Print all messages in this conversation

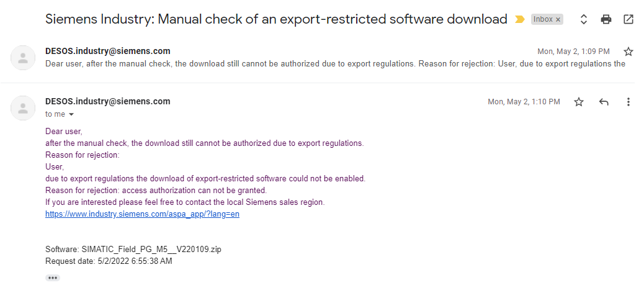point(606,19)
